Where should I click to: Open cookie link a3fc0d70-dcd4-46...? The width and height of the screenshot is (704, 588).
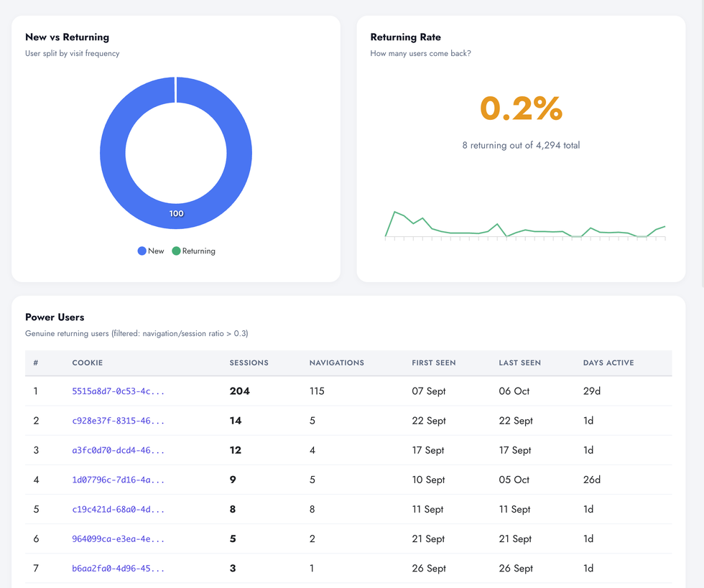(118, 451)
